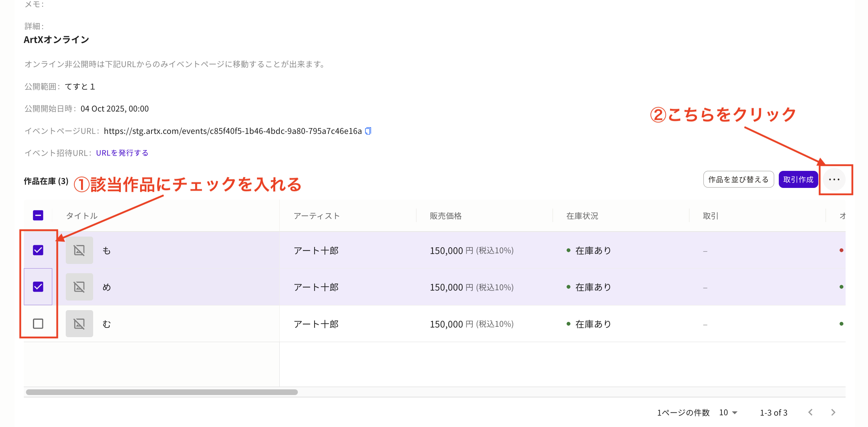
Task: Click no-image thumbnail for work め
Action: tap(79, 287)
